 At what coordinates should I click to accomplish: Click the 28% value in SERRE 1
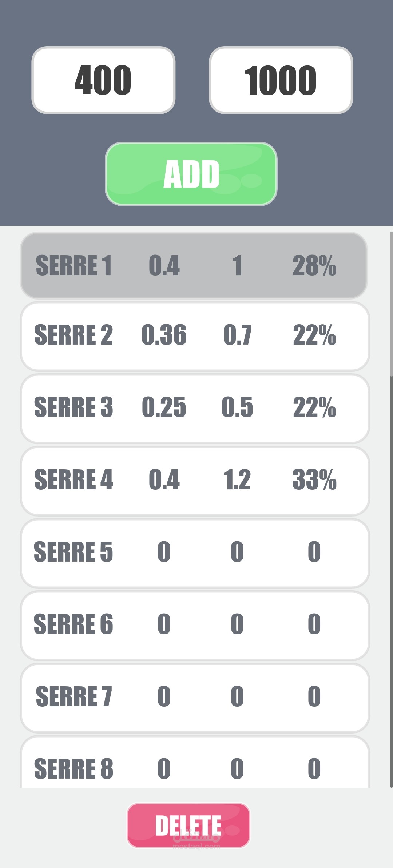click(314, 266)
